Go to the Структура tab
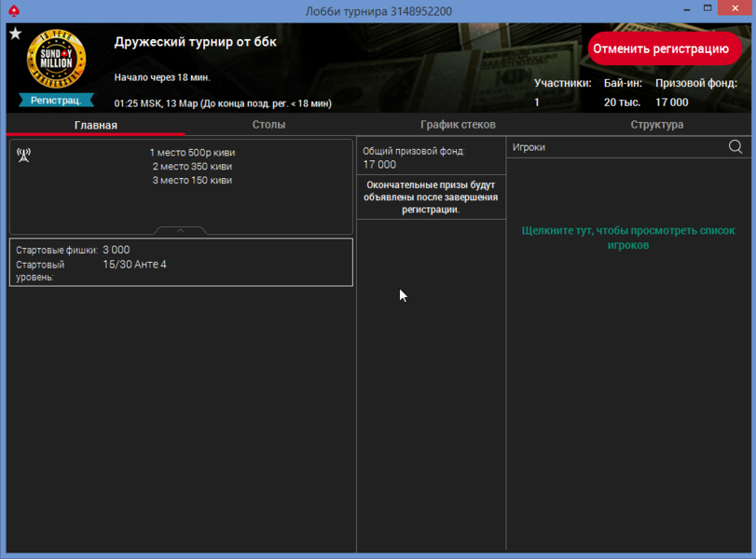 click(x=656, y=125)
